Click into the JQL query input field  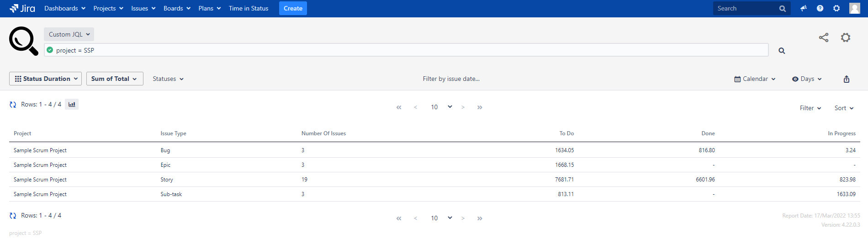(407, 50)
